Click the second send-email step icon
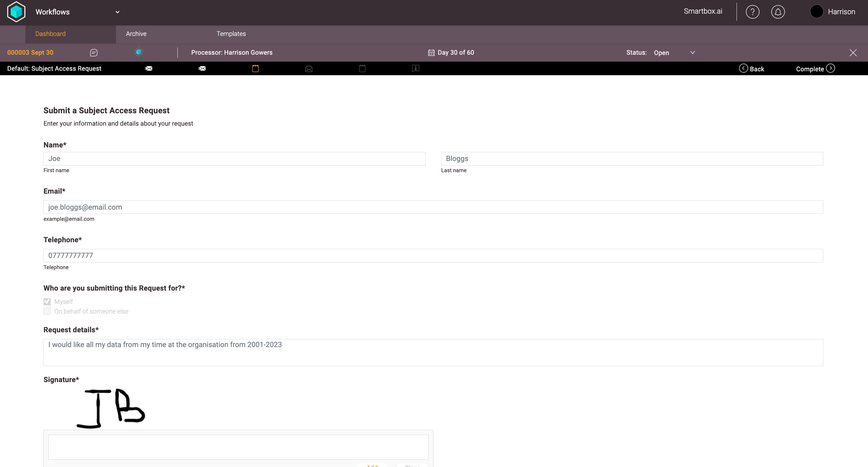 pos(202,68)
